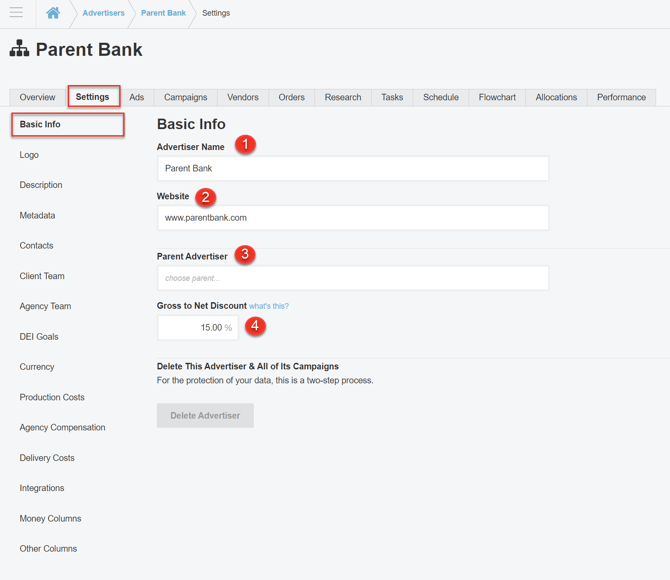Open the hamburger menu icon
The image size is (670, 580).
pyautogui.click(x=16, y=12)
